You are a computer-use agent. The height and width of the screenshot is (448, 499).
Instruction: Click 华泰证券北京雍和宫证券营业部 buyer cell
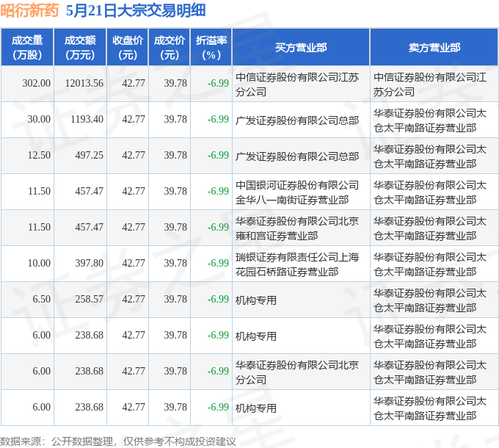pyautogui.click(x=301, y=228)
